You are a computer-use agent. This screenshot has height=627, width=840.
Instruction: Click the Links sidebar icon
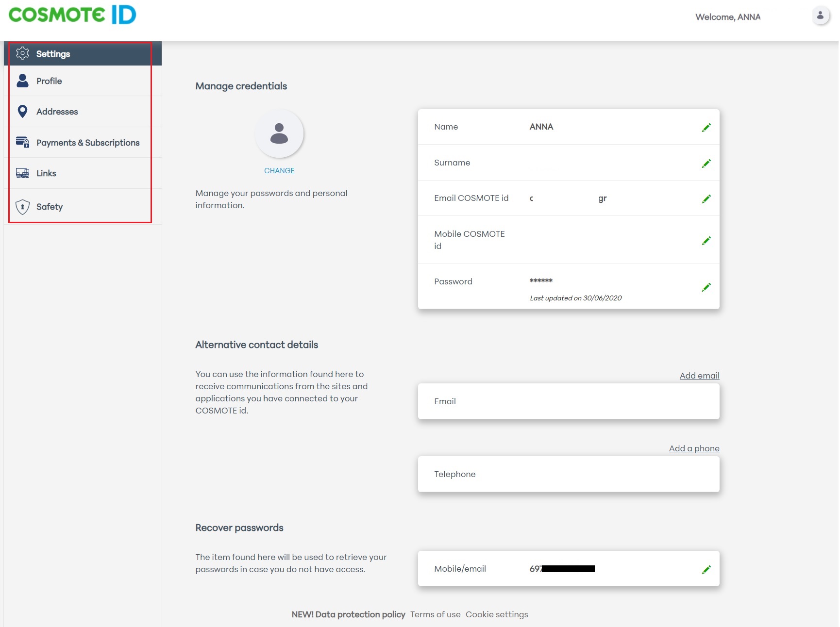[22, 173]
